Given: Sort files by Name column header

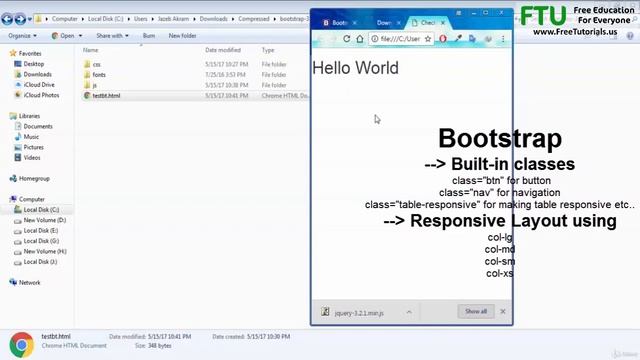Looking at the screenshot, I should point(91,50).
